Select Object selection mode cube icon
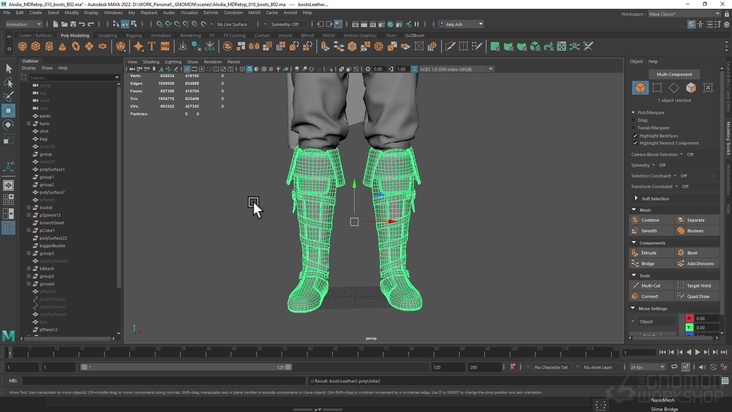 click(x=640, y=88)
